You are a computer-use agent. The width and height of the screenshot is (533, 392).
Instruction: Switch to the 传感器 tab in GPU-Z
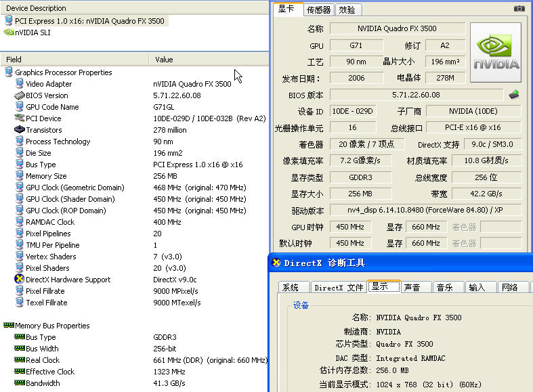[x=318, y=10]
